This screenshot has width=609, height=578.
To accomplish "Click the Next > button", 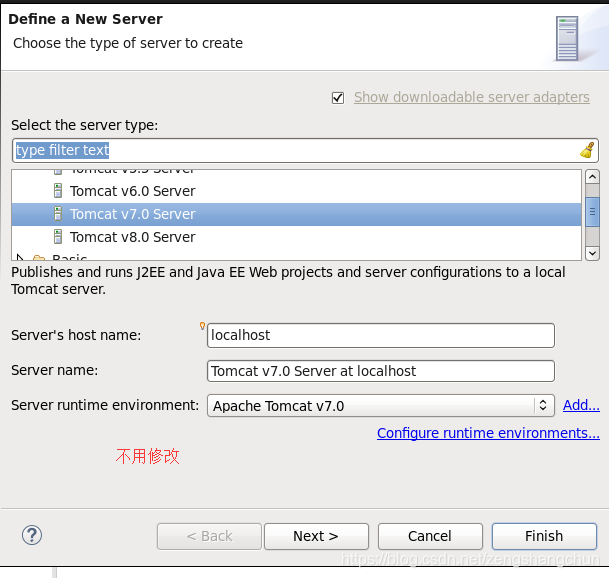I will coord(316,536).
